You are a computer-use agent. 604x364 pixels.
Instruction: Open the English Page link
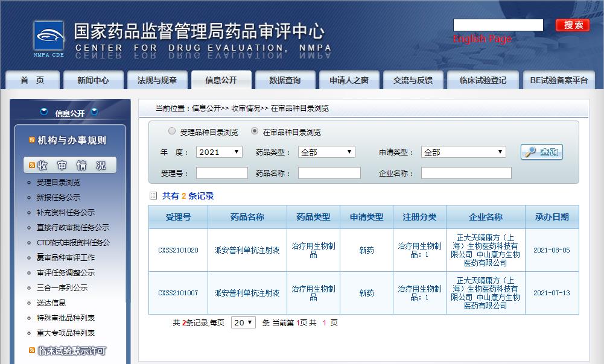tap(482, 39)
